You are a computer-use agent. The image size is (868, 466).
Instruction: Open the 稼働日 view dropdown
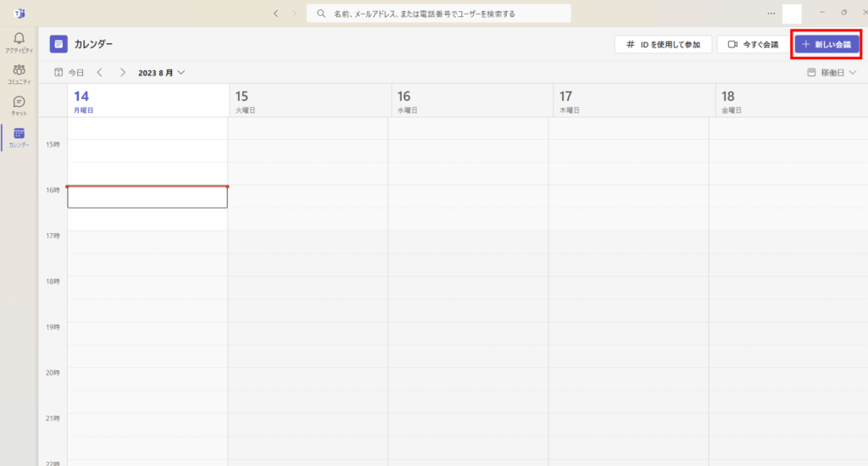(x=832, y=73)
